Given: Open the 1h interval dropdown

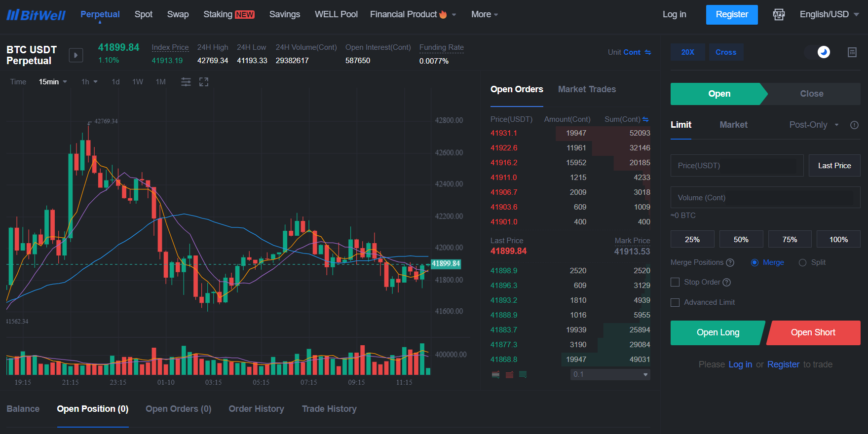Looking at the screenshot, I should 89,82.
